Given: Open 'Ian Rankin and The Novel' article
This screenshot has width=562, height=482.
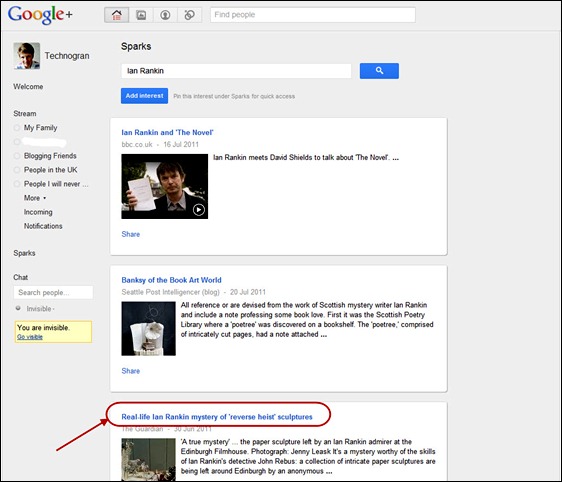Looking at the screenshot, I should 167,133.
